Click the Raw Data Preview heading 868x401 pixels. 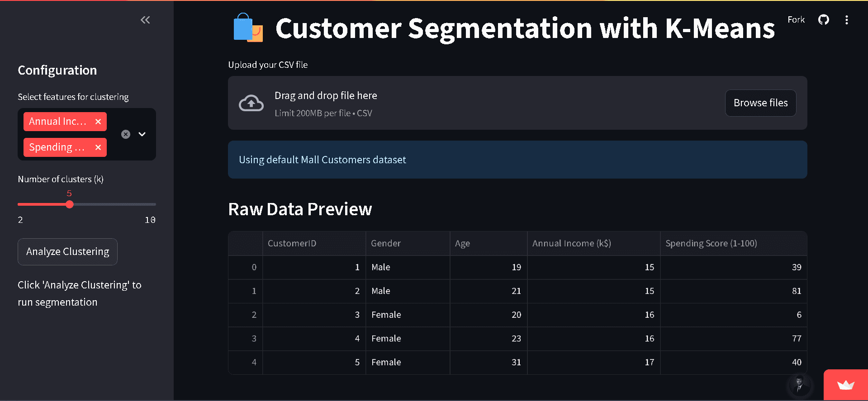tap(300, 209)
